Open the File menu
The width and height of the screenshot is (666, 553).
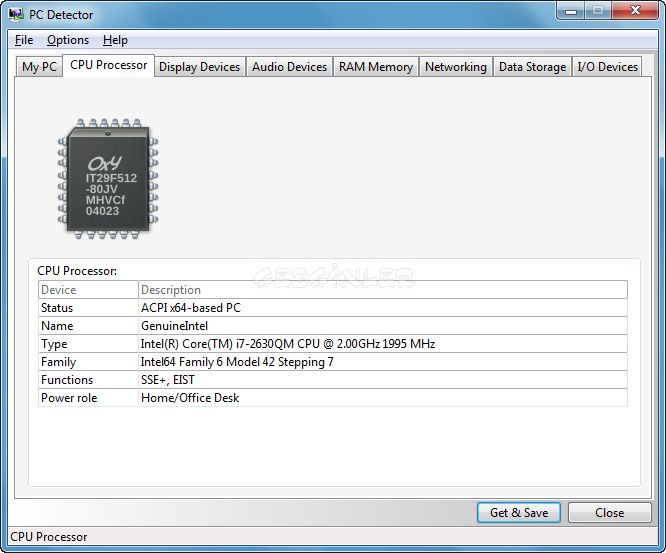24,40
